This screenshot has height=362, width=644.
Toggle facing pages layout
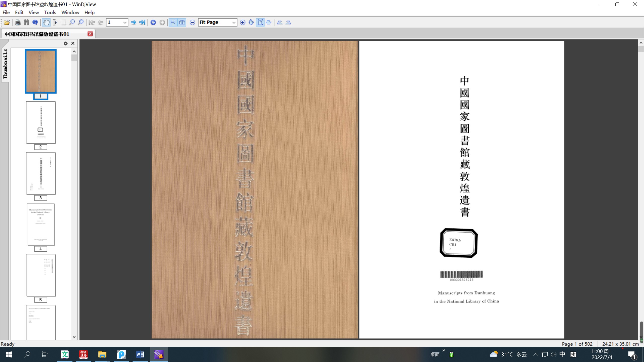point(182,22)
